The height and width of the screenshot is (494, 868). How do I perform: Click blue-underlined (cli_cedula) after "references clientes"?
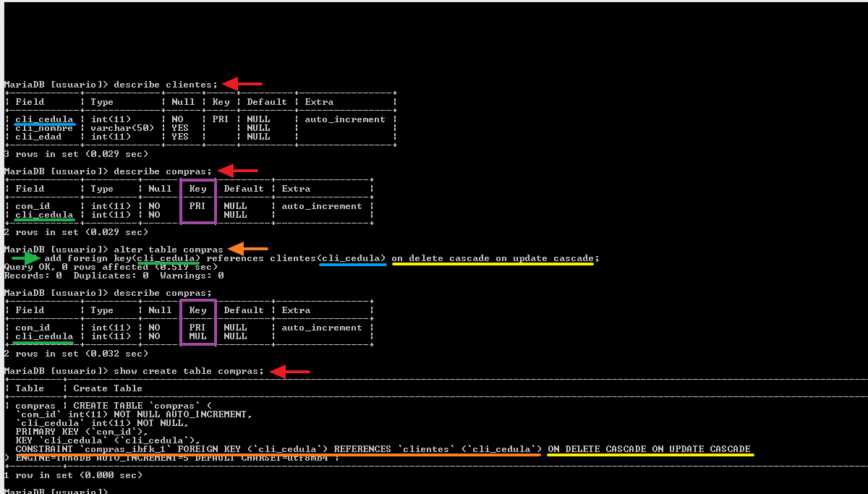coord(352,258)
